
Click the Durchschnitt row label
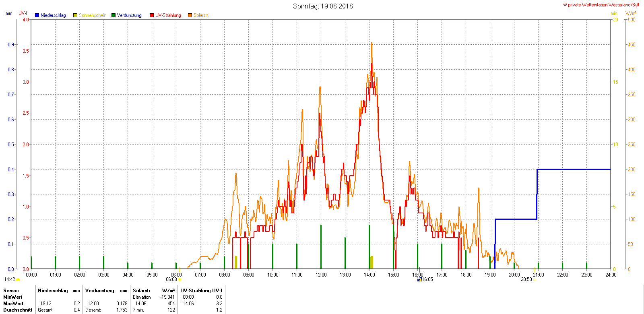coord(18,310)
